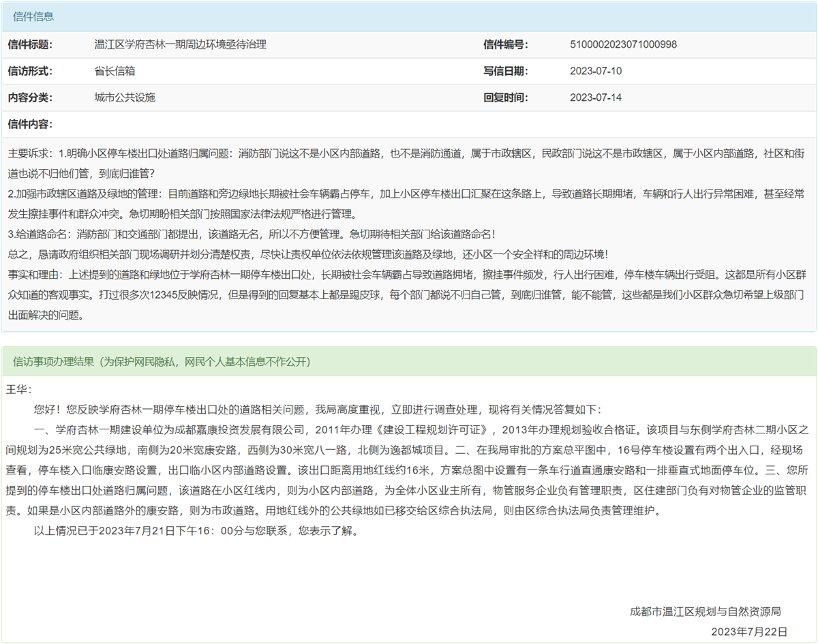
Task: Select the reply date 2023-07-14
Action: coord(596,97)
